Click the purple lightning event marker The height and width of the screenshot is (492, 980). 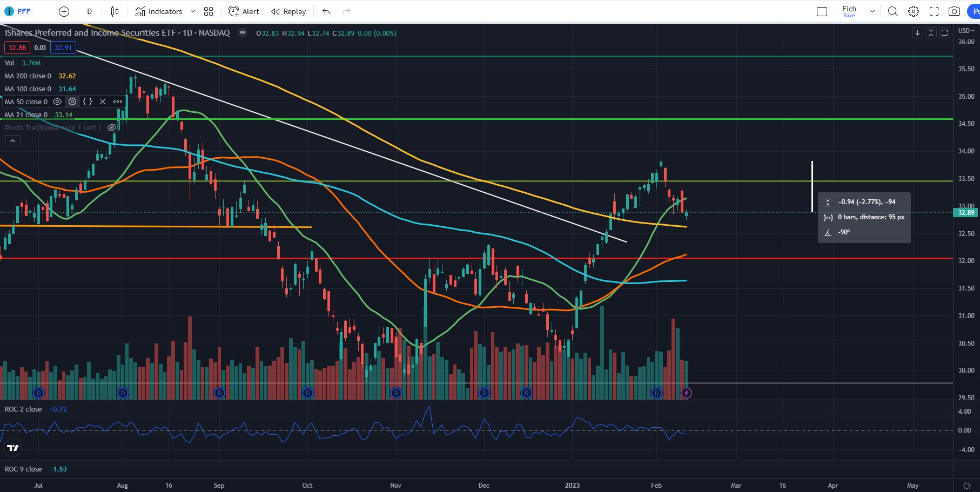686,393
